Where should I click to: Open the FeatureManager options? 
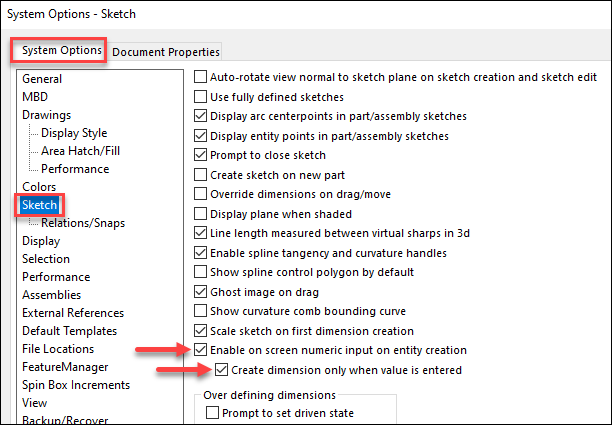coord(65,367)
